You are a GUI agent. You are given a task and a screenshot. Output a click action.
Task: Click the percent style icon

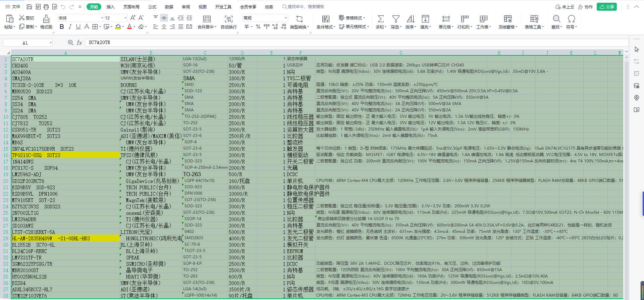pos(258,27)
